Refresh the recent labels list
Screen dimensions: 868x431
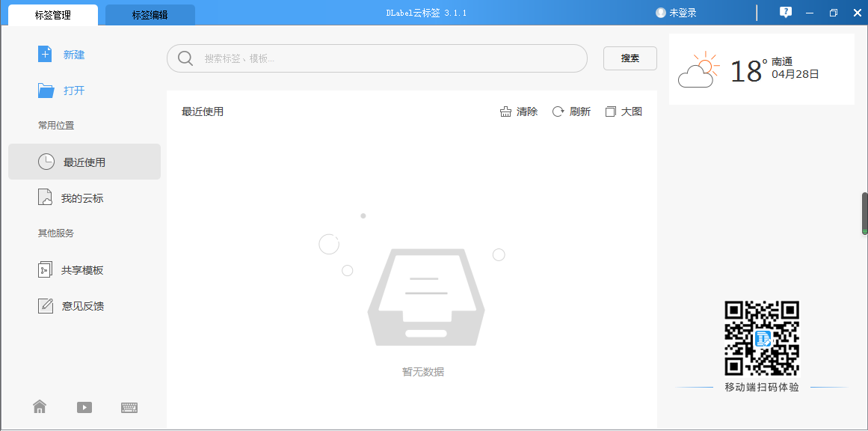click(571, 111)
